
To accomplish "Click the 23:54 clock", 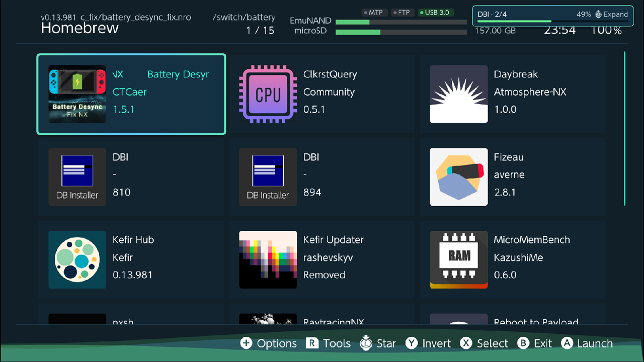I will [x=559, y=30].
